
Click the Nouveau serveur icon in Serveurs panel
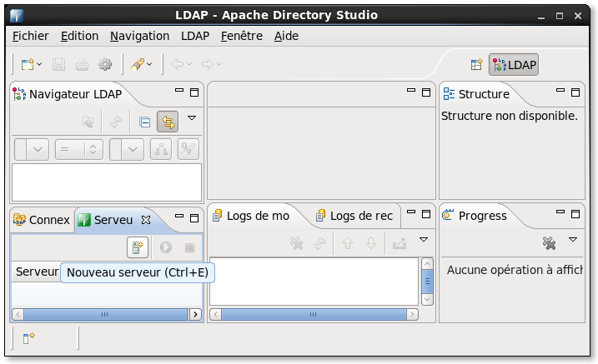pos(138,247)
